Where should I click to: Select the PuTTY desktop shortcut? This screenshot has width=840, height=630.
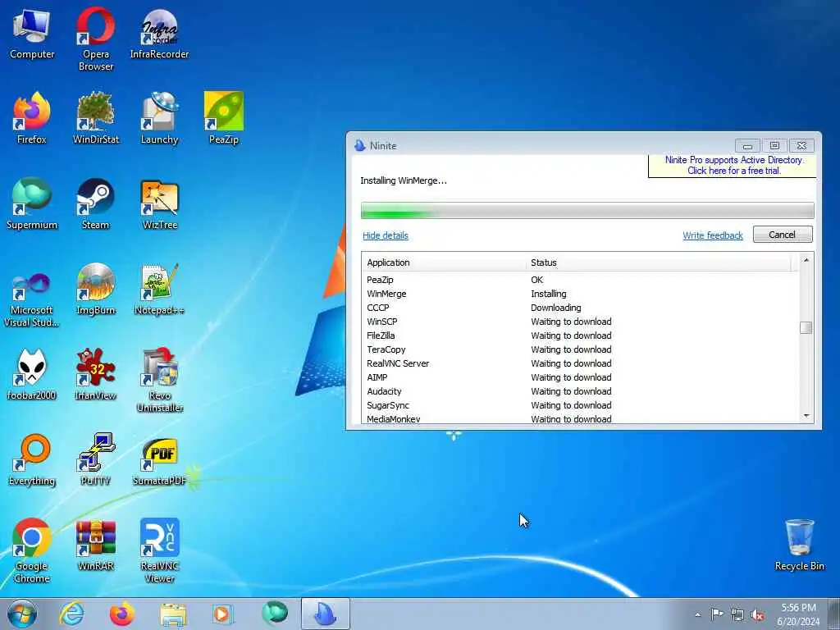tap(95, 459)
